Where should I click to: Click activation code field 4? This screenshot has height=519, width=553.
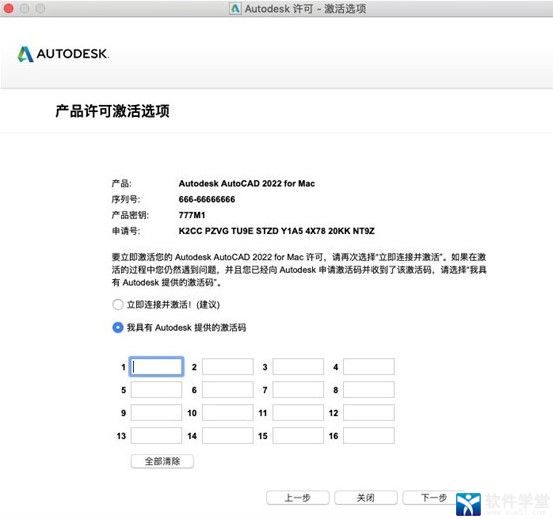369,367
